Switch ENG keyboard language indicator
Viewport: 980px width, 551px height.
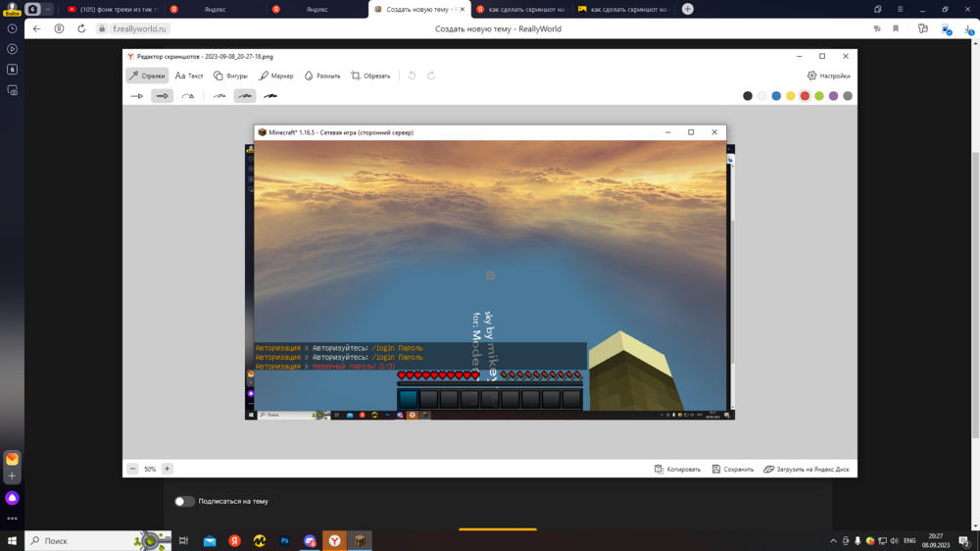click(910, 541)
